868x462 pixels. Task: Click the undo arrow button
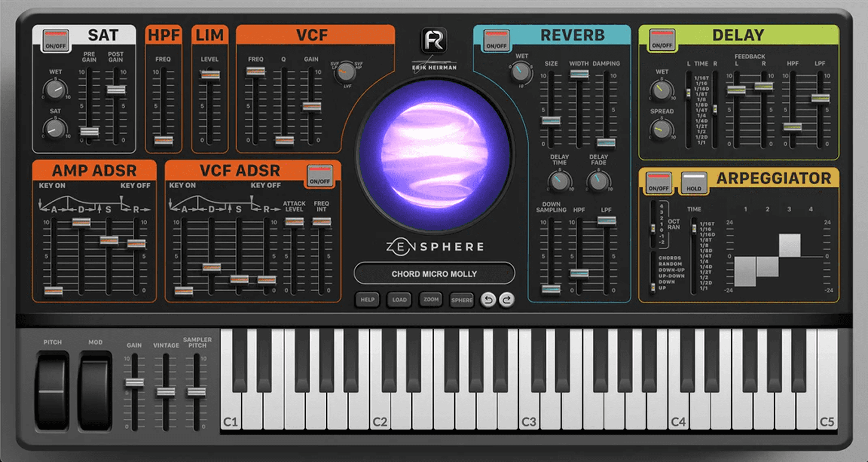coord(488,300)
